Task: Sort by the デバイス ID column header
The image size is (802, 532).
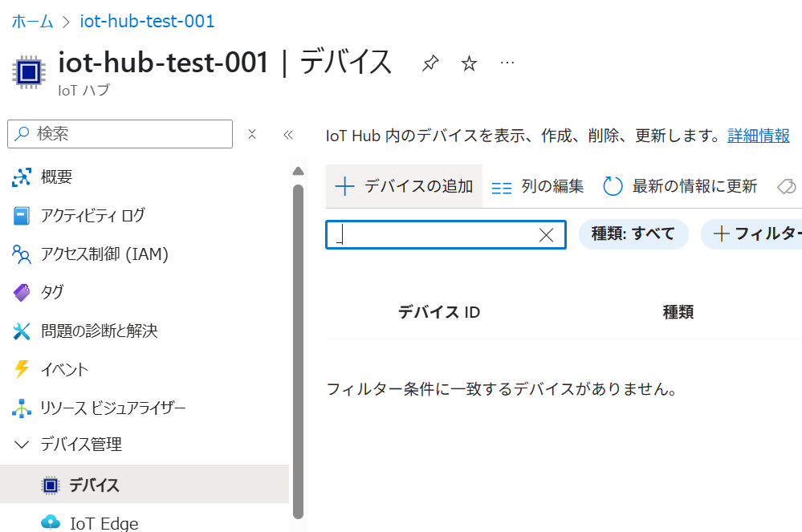Action: point(439,312)
